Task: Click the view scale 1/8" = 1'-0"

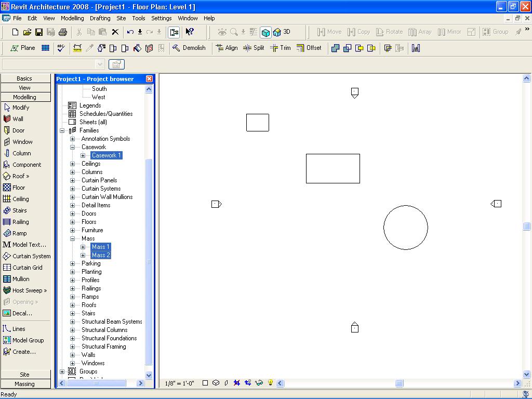Action: pyautogui.click(x=179, y=383)
